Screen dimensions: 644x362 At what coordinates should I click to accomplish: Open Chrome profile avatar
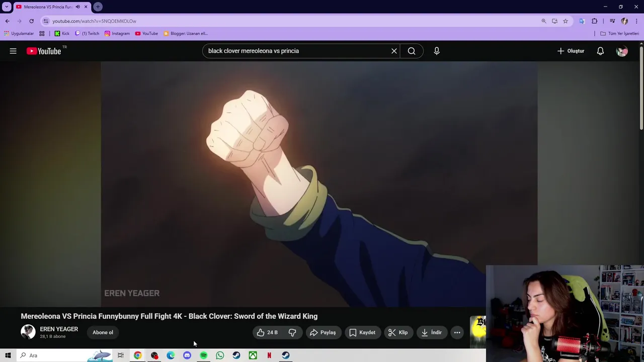click(x=624, y=21)
